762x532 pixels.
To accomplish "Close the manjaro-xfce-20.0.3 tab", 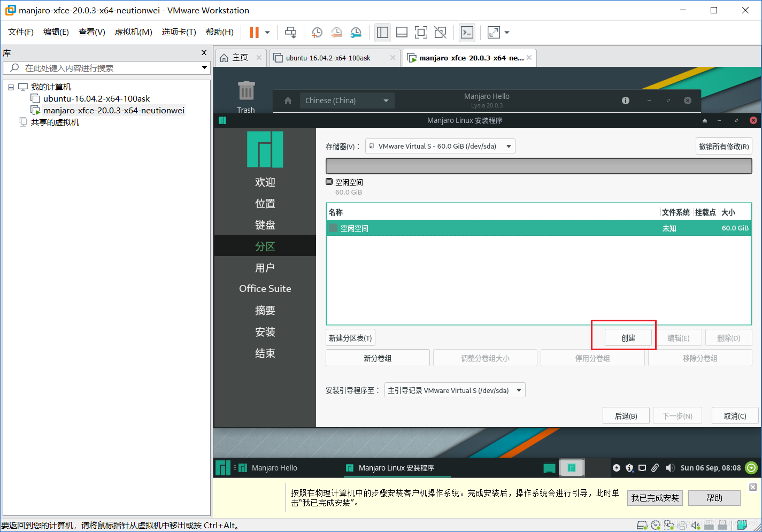I will tap(529, 58).
